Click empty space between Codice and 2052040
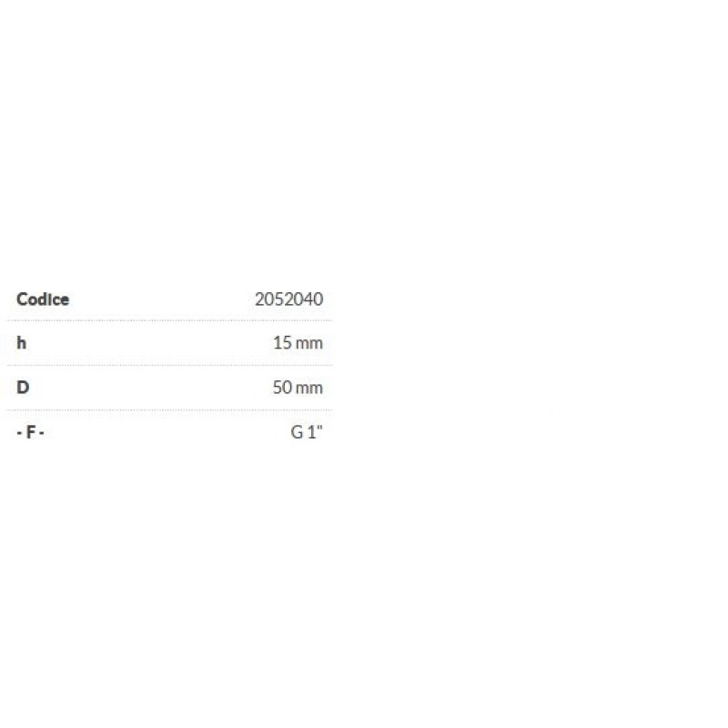 [164, 299]
